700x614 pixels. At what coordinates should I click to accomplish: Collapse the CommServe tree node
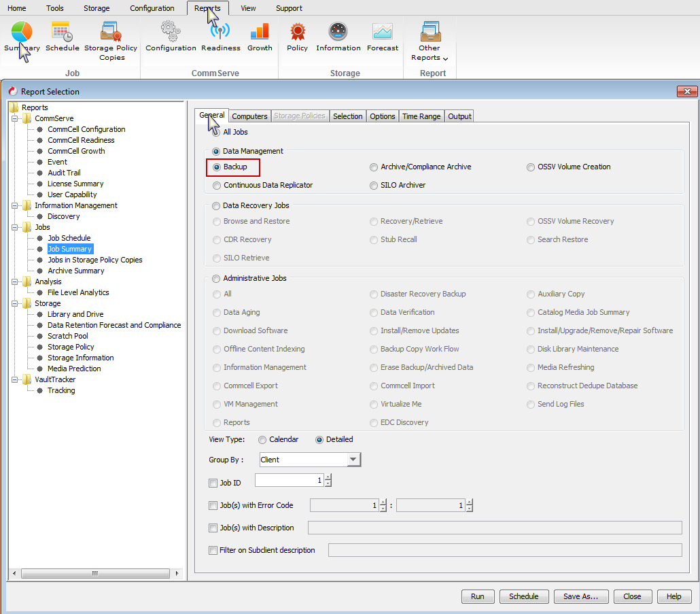click(x=16, y=118)
